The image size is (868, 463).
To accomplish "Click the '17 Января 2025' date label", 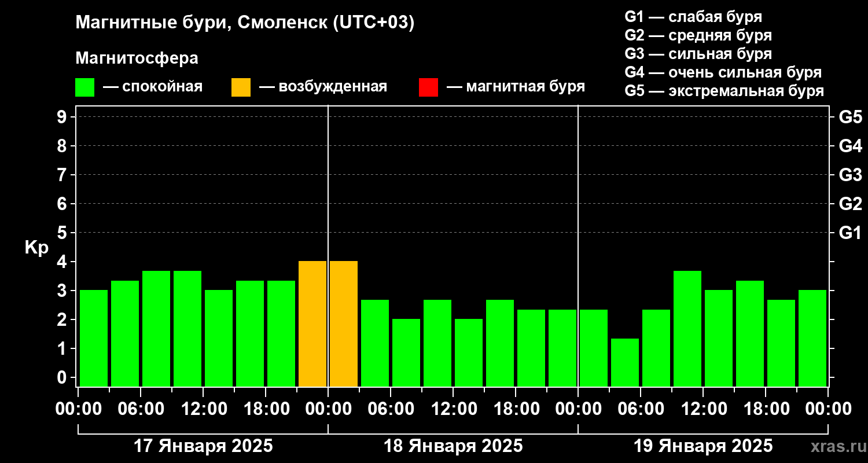I will click(x=203, y=446).
